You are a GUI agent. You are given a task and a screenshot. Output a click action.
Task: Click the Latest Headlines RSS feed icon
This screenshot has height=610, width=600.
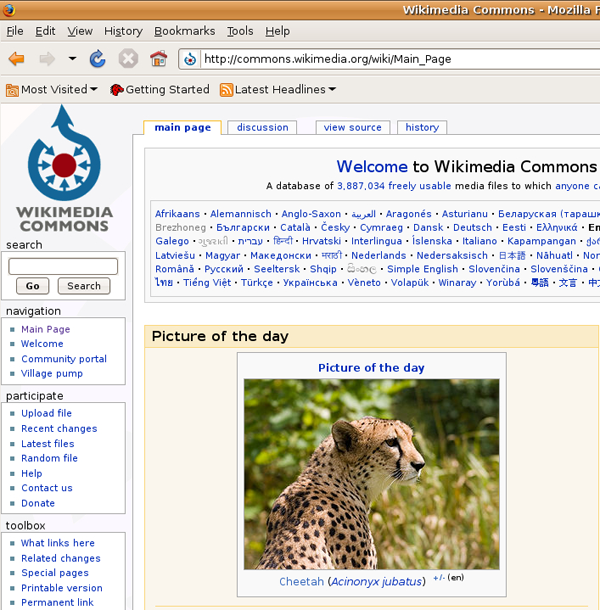tap(226, 90)
